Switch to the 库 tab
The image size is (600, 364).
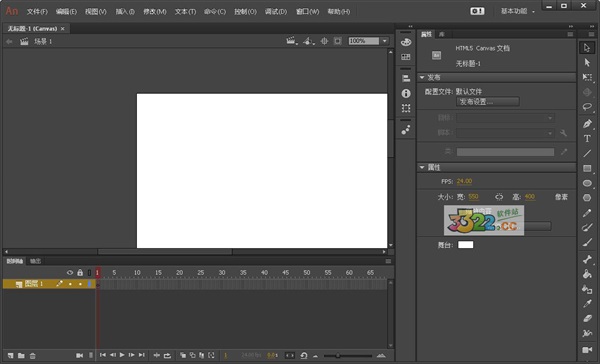pos(442,34)
